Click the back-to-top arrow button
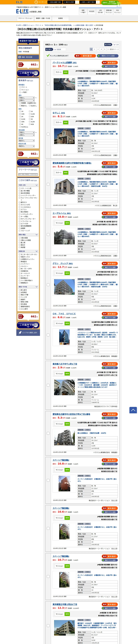Screen dimensions: 138x644 point(133,410)
